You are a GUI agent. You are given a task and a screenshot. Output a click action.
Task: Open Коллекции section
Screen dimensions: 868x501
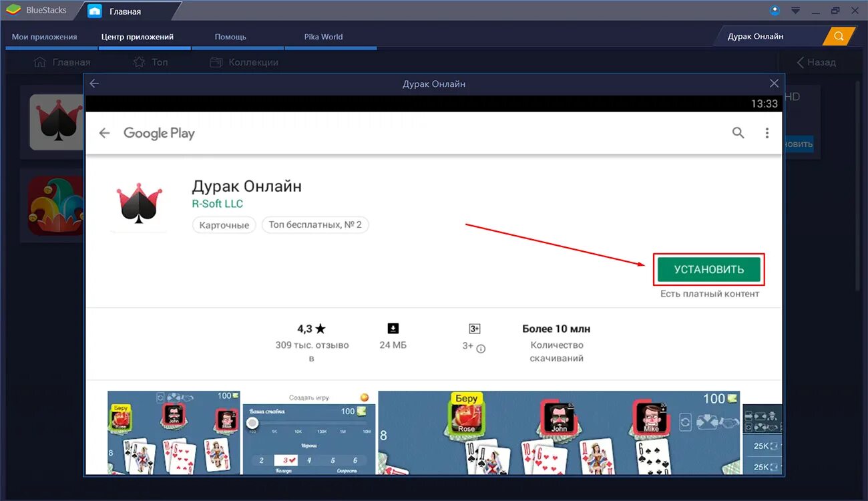pos(244,62)
